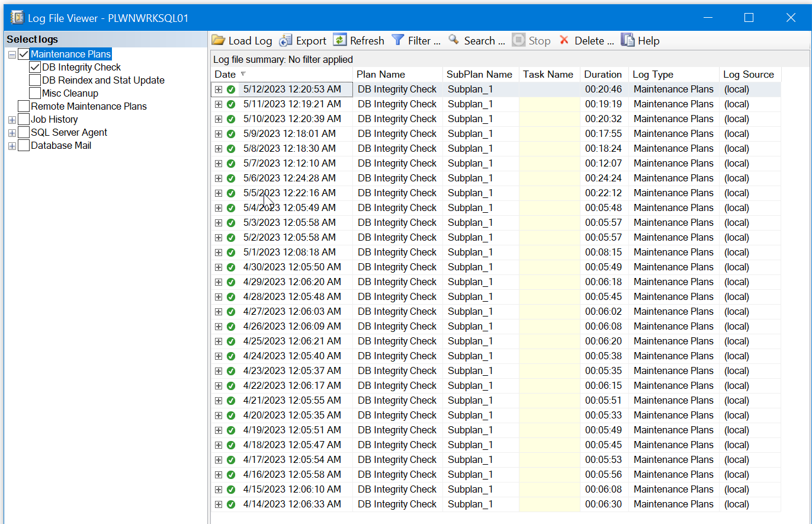812x524 pixels.
Task: Select the Remote Maintenance Plans tree label
Action: (89, 107)
